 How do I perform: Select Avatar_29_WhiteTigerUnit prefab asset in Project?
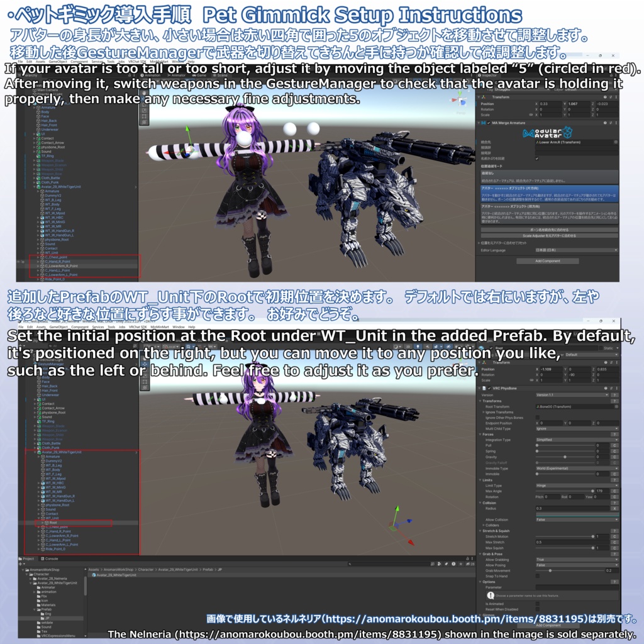pyautogui.click(x=116, y=575)
